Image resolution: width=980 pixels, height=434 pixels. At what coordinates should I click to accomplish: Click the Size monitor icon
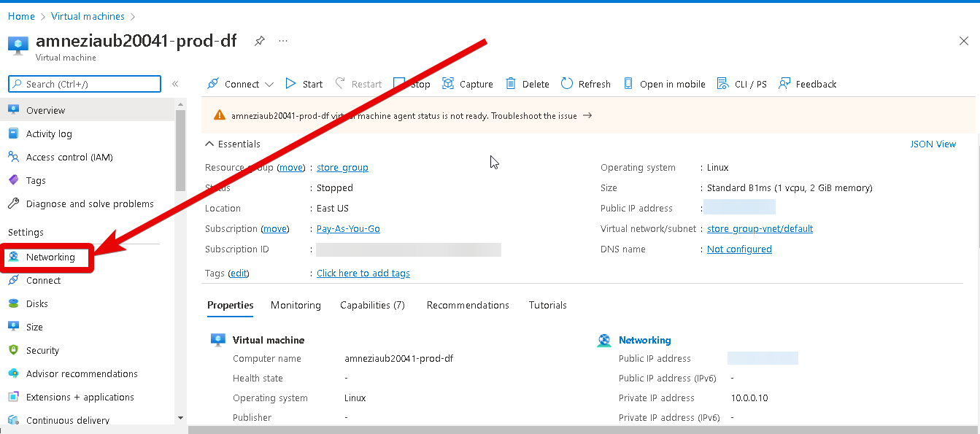click(13, 327)
